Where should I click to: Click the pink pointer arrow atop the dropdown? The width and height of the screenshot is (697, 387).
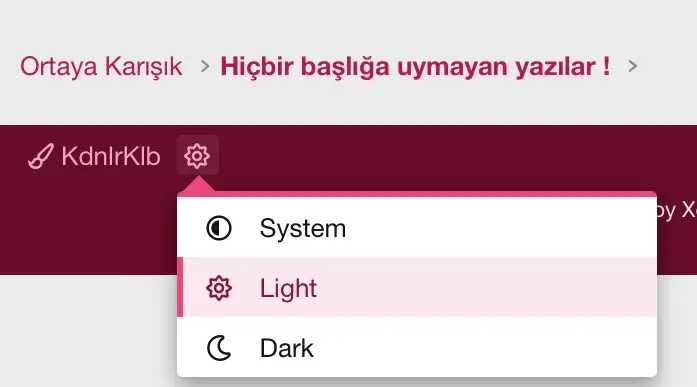point(198,184)
